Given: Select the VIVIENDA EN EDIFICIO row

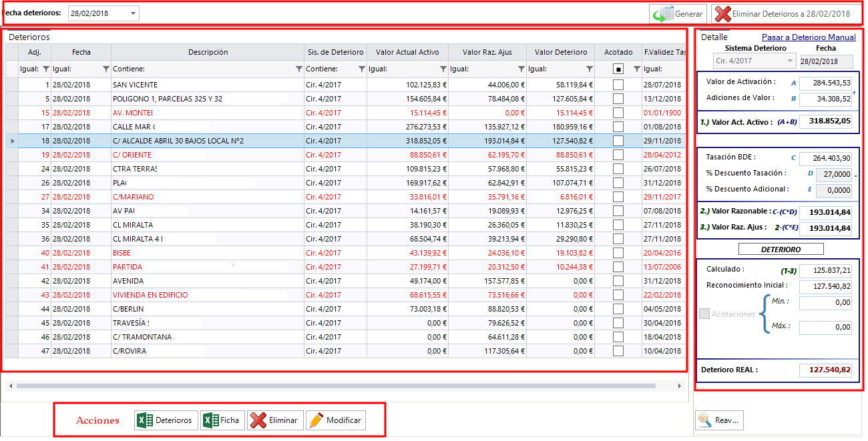Looking at the screenshot, I should click(346, 295).
